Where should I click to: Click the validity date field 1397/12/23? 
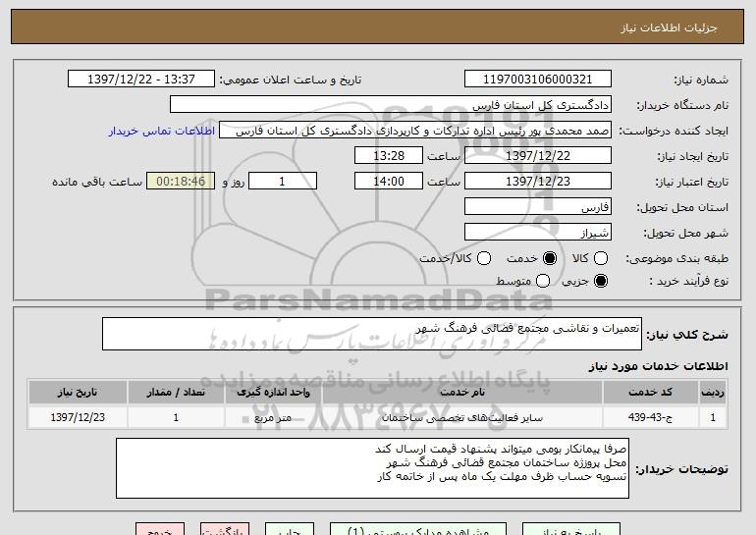538,182
